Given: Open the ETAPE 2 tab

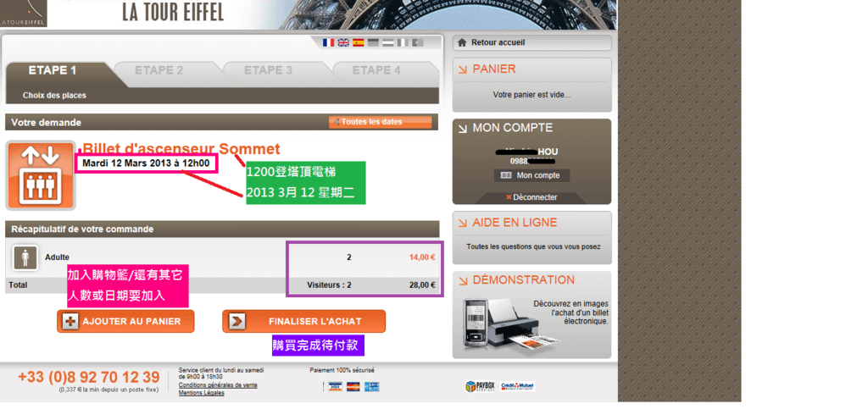Looking at the screenshot, I should (159, 71).
